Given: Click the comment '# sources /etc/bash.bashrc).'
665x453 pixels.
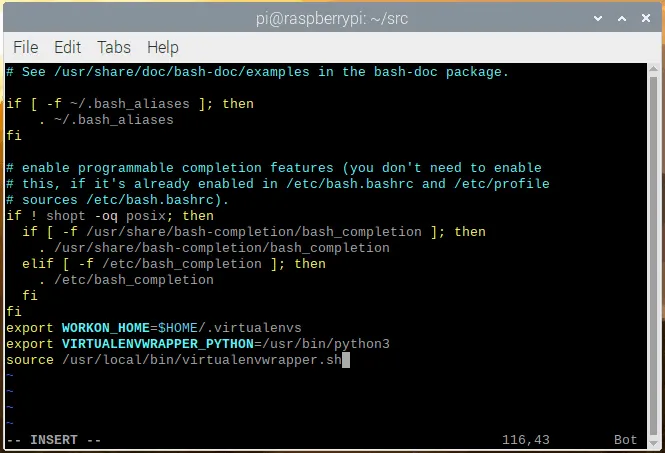Looking at the screenshot, I should click(117, 200).
